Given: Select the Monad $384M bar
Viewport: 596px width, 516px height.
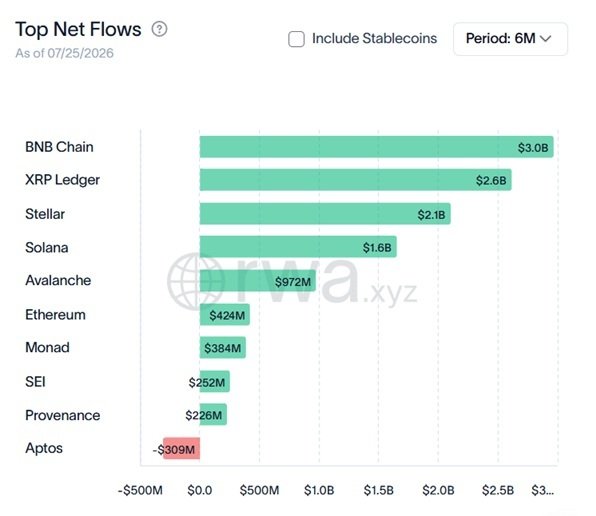Looking at the screenshot, I should [x=223, y=348].
